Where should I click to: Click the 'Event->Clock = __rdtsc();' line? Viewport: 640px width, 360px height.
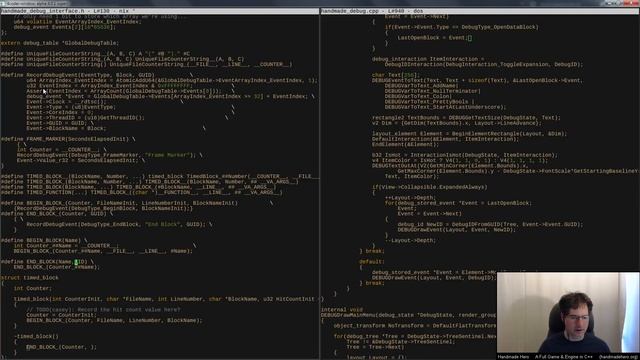(66, 102)
